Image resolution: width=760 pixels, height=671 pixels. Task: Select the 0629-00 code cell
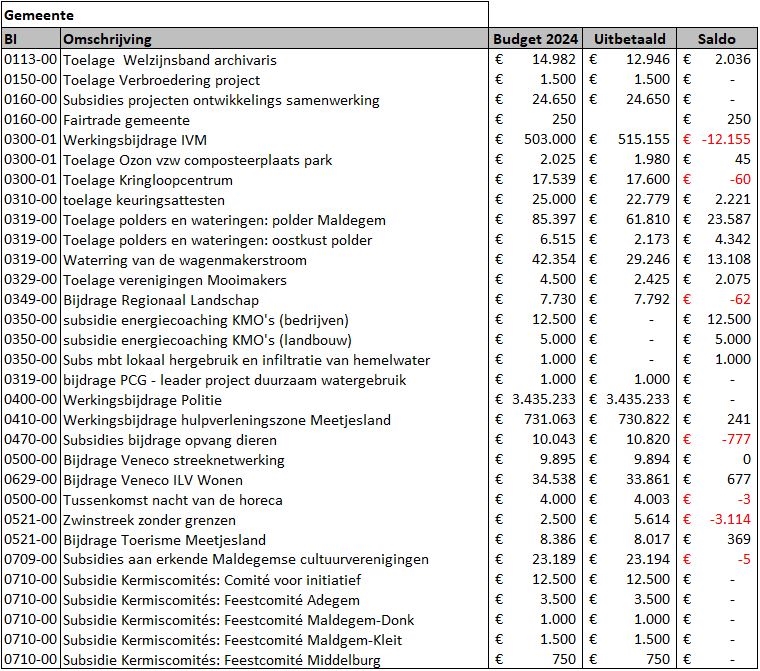(x=32, y=480)
